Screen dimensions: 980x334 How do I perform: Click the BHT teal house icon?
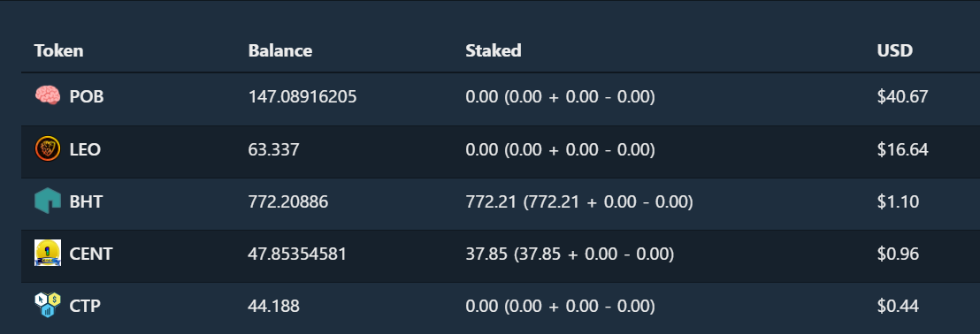coord(48,201)
